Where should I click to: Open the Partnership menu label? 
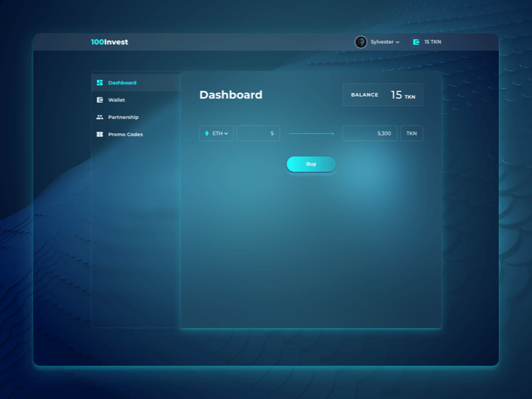click(123, 117)
